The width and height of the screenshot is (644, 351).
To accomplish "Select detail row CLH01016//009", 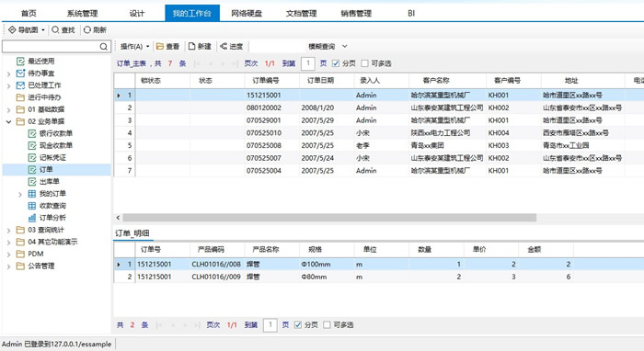I will click(x=379, y=277).
